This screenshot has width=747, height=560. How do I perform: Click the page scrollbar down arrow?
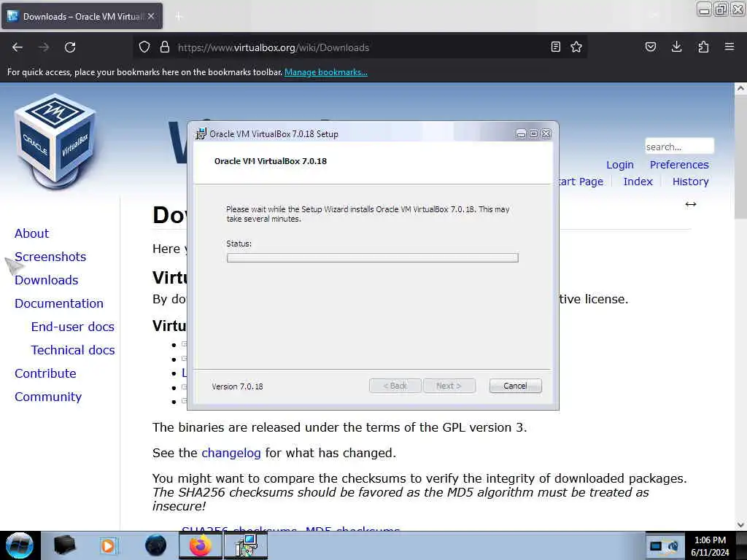click(740, 525)
